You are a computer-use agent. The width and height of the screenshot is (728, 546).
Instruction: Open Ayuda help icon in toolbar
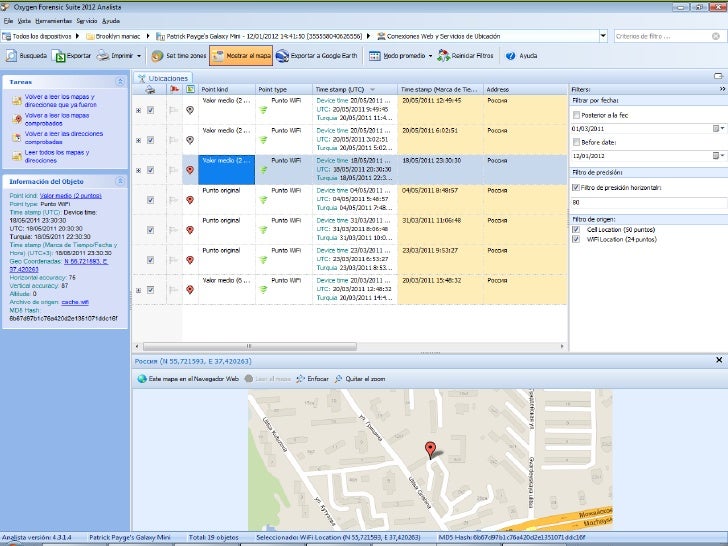tap(511, 56)
